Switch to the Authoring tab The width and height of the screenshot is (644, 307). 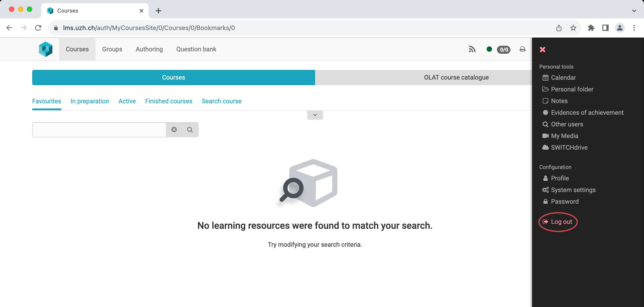coord(149,49)
